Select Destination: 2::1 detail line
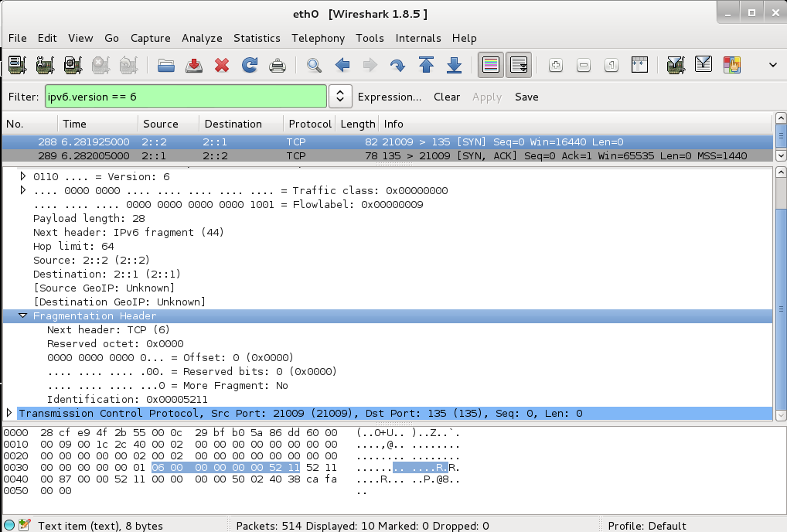 pos(107,274)
